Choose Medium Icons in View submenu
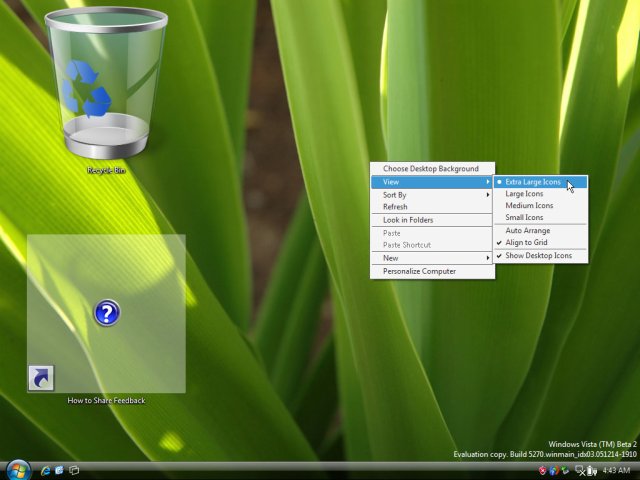Viewport: 640px width, 480px height. click(x=529, y=206)
